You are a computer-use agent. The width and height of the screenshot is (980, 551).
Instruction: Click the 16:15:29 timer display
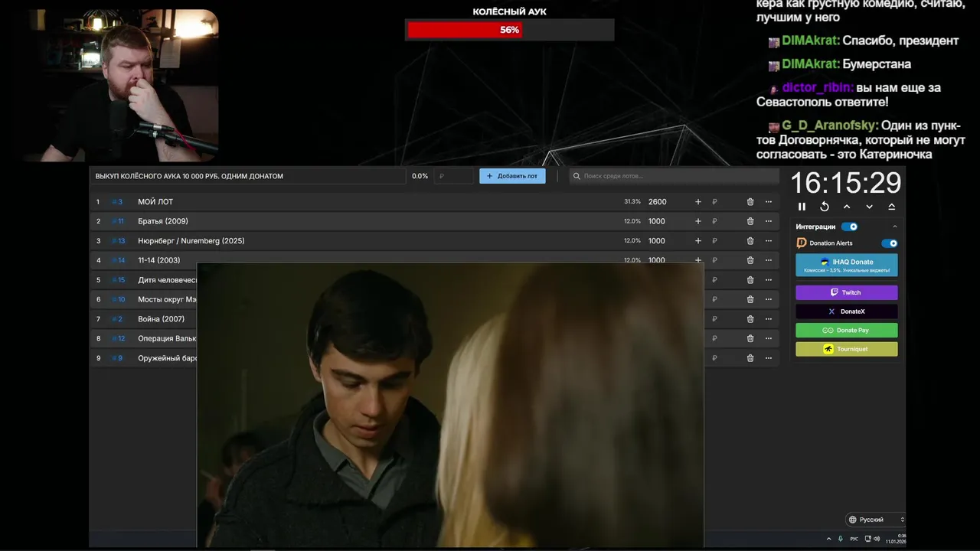coord(846,183)
